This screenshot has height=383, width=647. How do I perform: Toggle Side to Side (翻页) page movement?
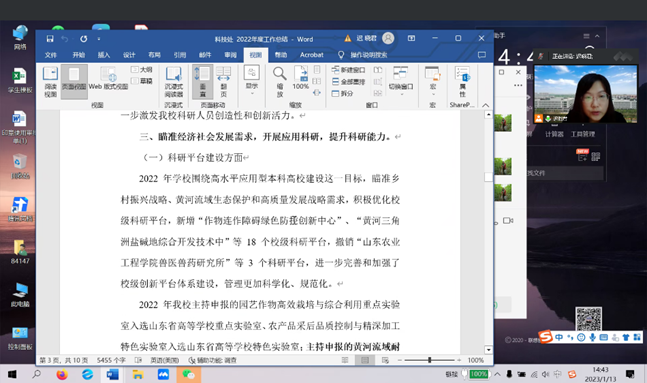point(223,82)
